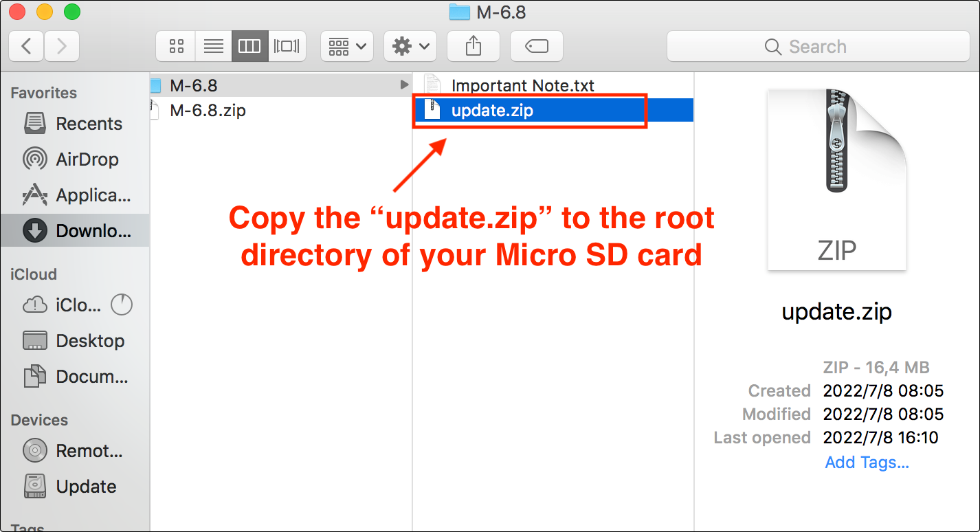Open the group-by arrangement dropdown
The width and height of the screenshot is (980, 532).
(347, 47)
